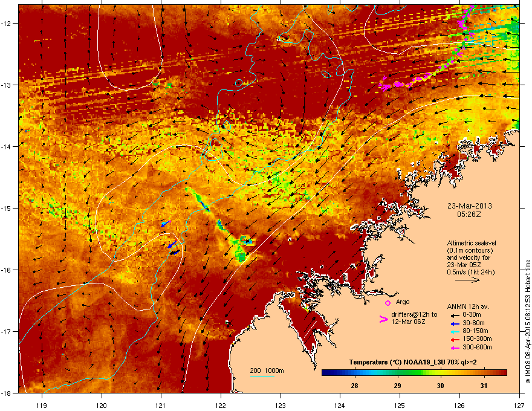
Task: Click the '(0.1m contours)' text
Action: [470, 251]
